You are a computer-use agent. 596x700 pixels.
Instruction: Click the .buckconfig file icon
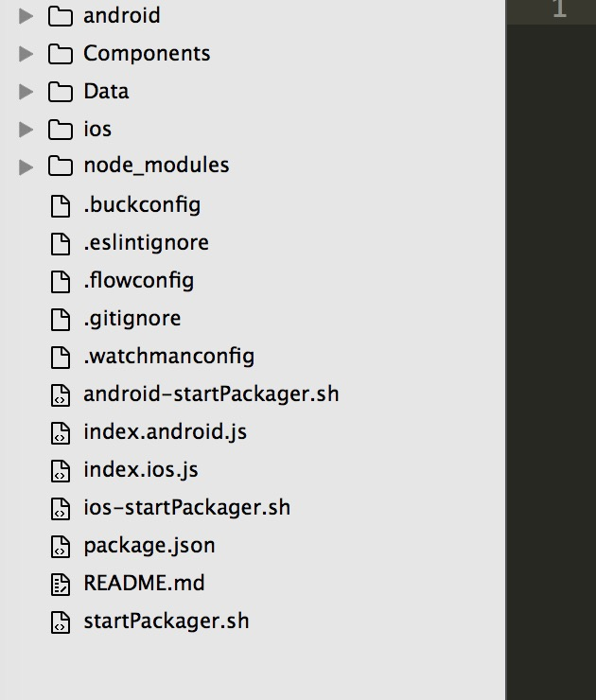[60, 205]
